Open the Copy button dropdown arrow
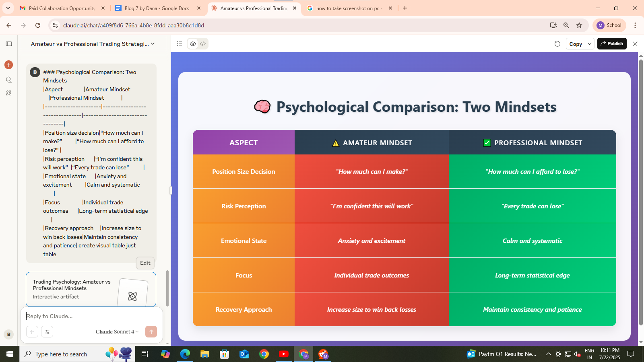Image resolution: width=644 pixels, height=362 pixels. [590, 44]
